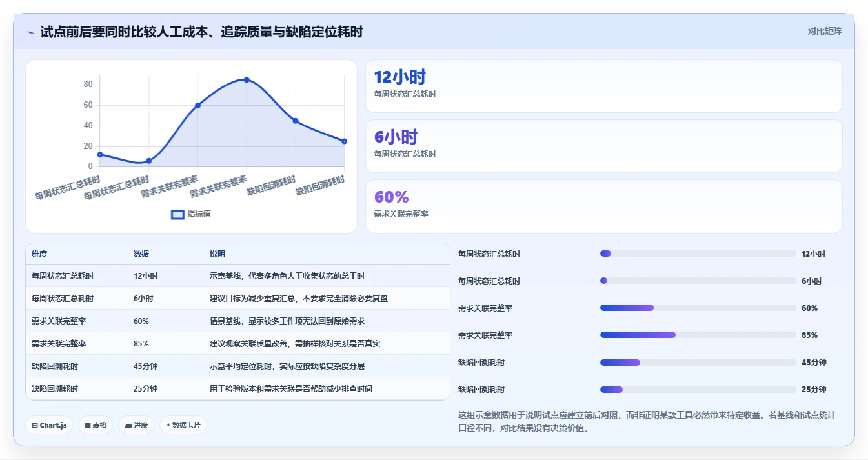Click the 数据卡片 chip
868x460 pixels.
pos(183,425)
